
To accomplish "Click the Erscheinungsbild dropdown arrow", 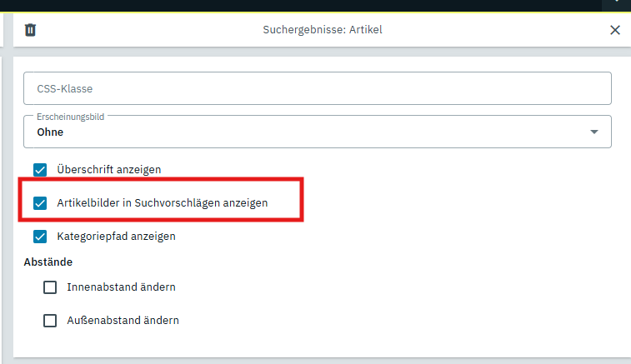I will 594,132.
